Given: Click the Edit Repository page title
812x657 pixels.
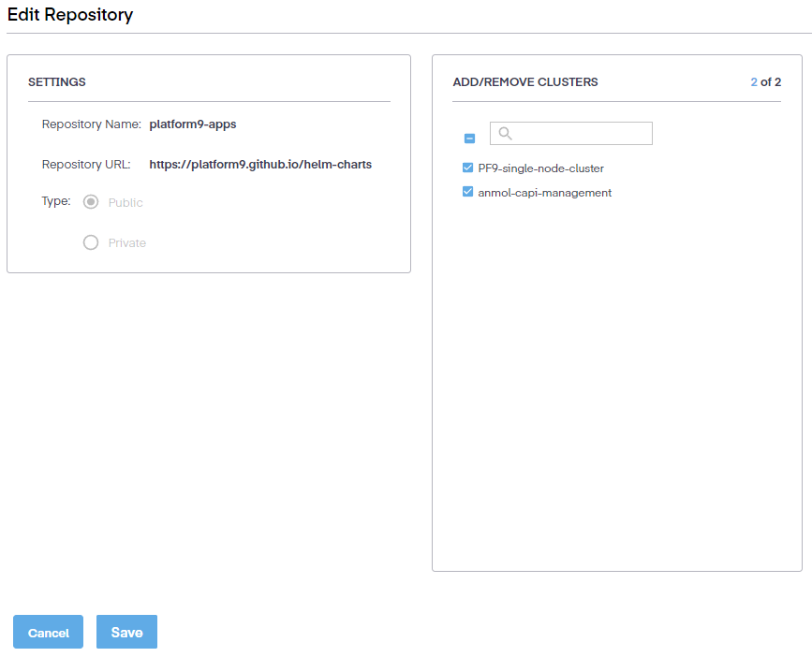Looking at the screenshot, I should (70, 15).
